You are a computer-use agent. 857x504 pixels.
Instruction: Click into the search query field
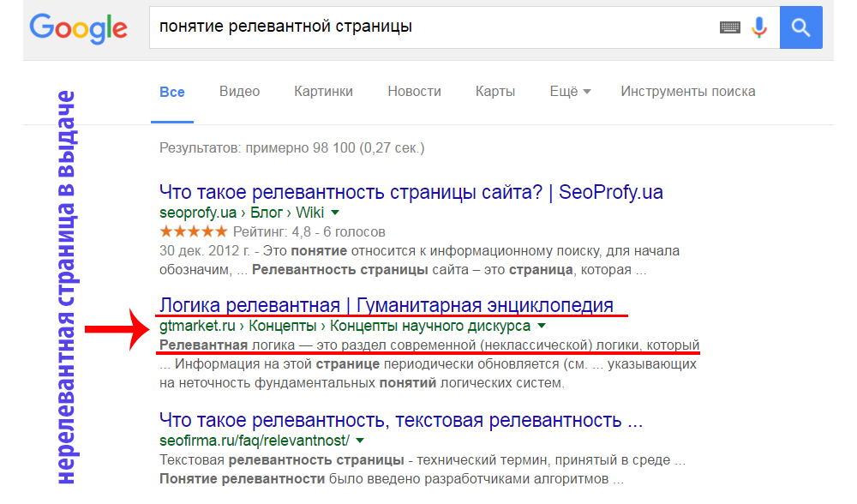tap(428, 27)
